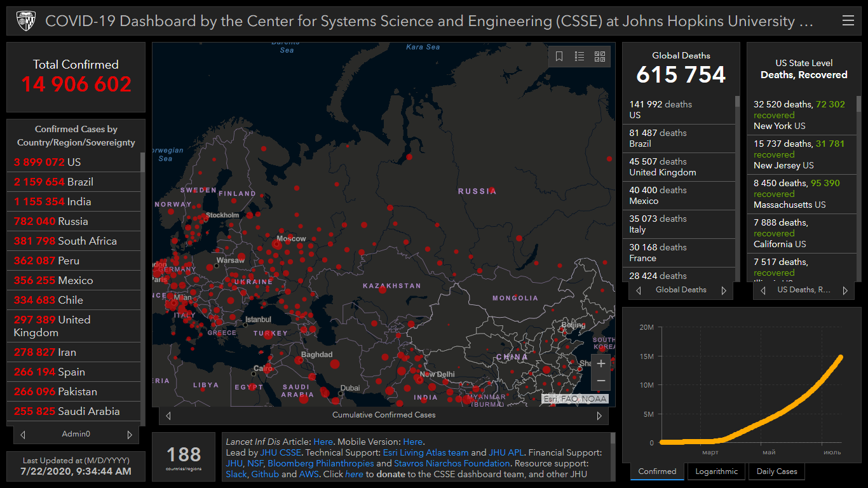
Task: Switch chart to Logarithmic tab
Action: click(716, 471)
